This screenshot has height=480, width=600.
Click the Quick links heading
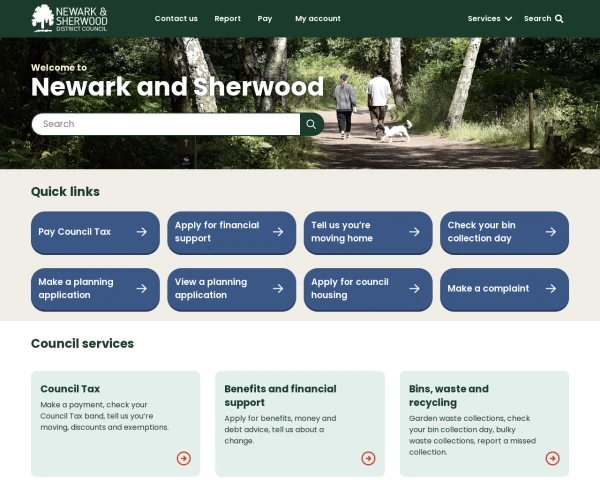(65, 191)
